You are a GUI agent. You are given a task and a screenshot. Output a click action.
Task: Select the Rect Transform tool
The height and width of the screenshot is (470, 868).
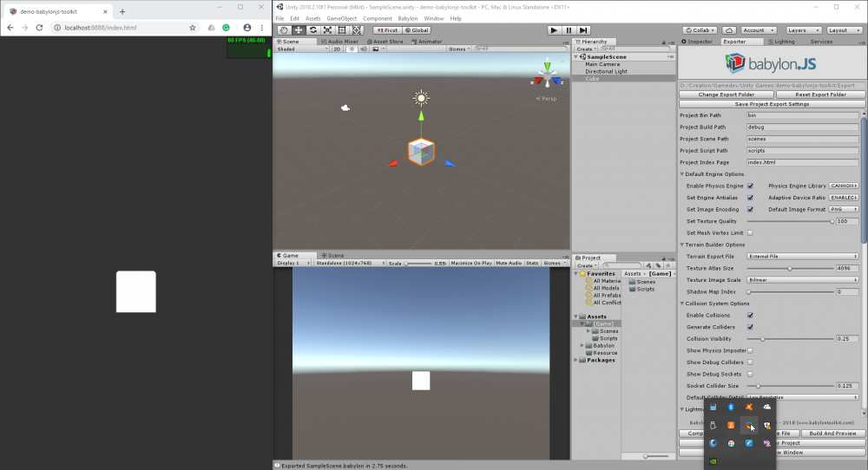[x=342, y=30]
